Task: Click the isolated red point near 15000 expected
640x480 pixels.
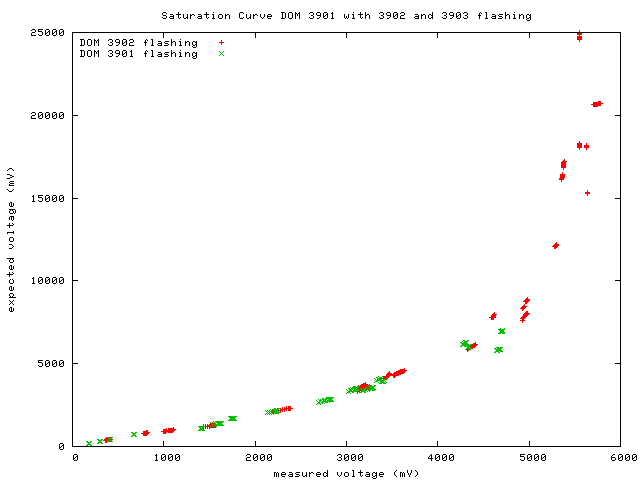Action: point(587,193)
